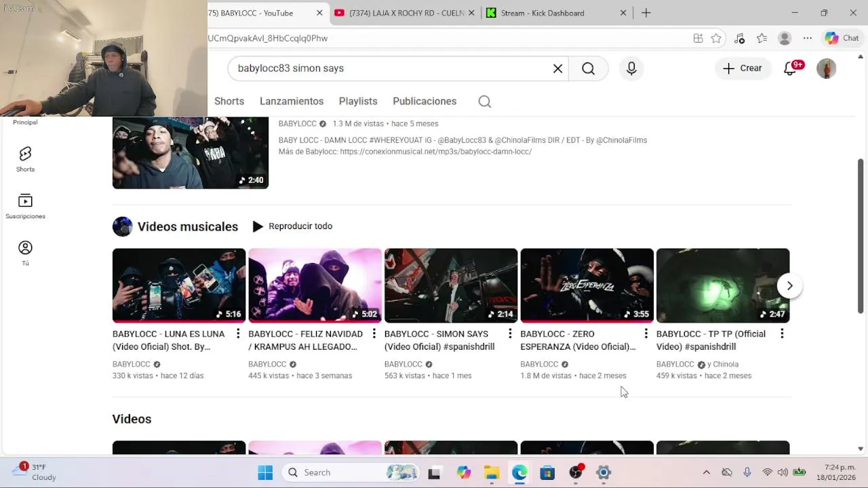
Task: Play ZERO ESPERANZA thumbnail 3:55
Action: coord(587,285)
